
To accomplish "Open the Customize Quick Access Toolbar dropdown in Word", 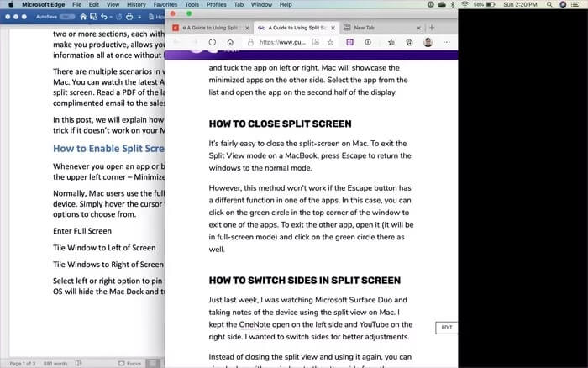I will (x=139, y=18).
